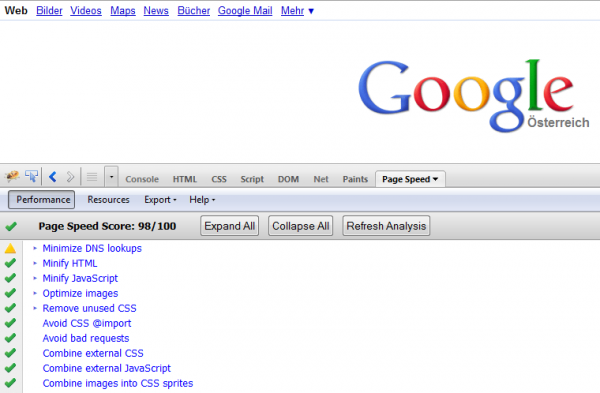This screenshot has height=393, width=600.
Task: Open the Combine external CSS rule link
Action: click(x=93, y=353)
